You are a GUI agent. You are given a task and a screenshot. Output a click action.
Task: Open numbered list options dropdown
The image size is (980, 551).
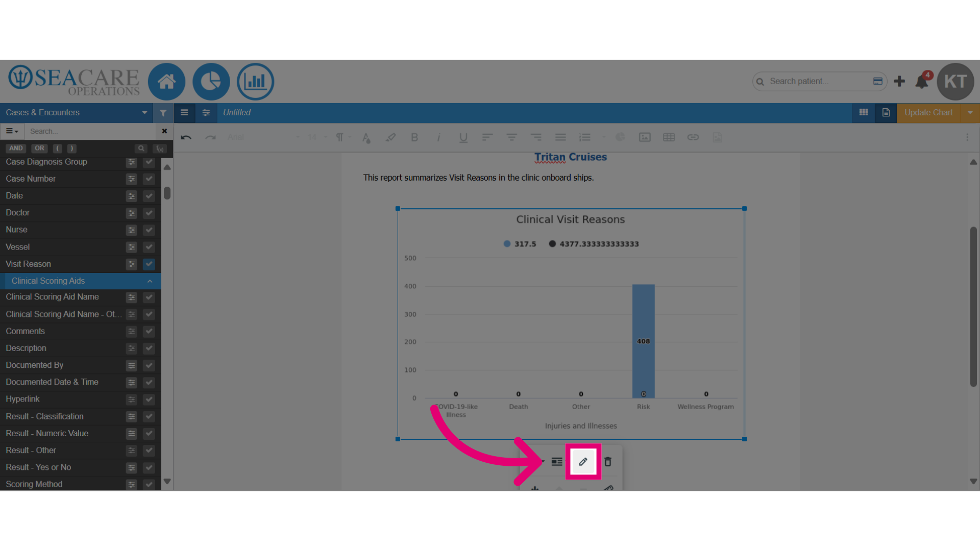[x=604, y=137]
